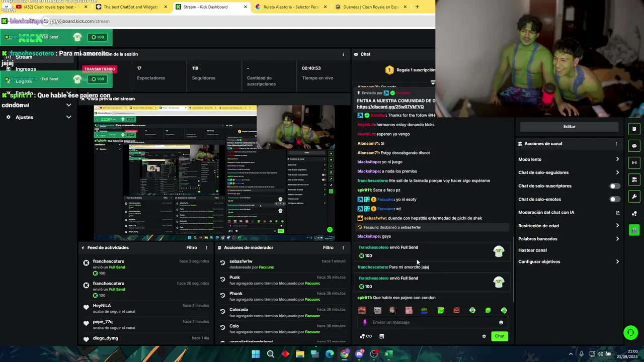Viewport: 644px width, 362px height.
Task: Open Filtro in Acciones de moderador
Action: (x=328, y=248)
